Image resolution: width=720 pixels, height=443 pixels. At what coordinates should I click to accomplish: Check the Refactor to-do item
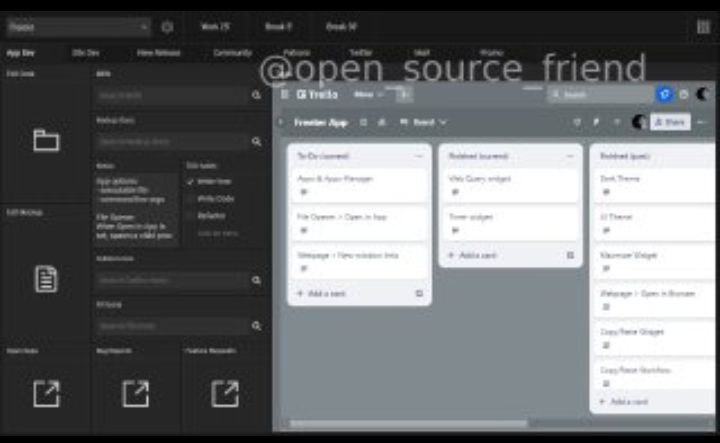coord(190,216)
